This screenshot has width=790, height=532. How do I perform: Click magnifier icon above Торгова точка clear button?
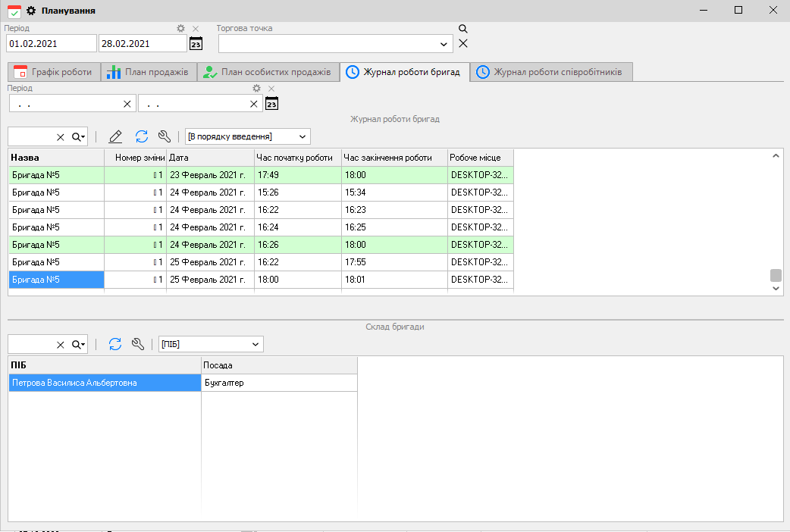[x=463, y=29]
